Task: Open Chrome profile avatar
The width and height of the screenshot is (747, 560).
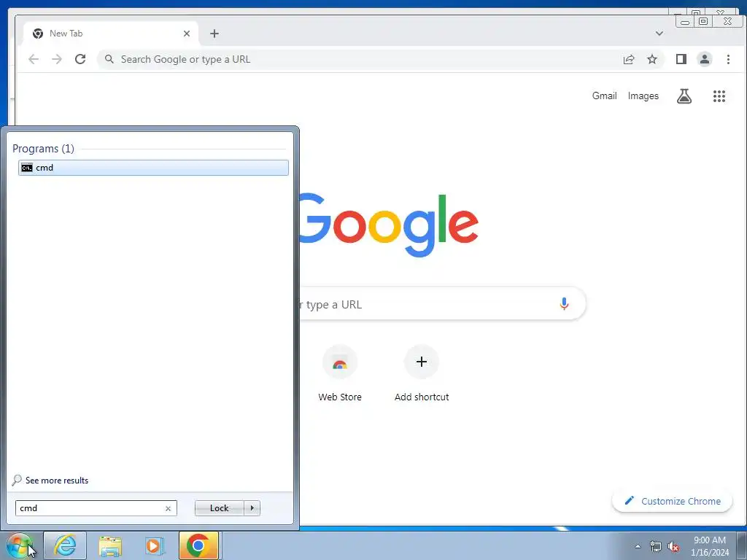Action: click(x=705, y=59)
